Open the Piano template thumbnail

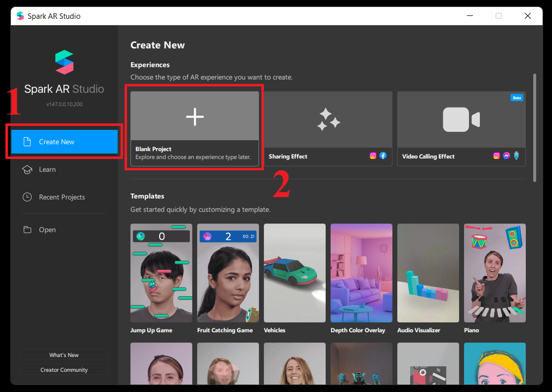click(x=495, y=273)
